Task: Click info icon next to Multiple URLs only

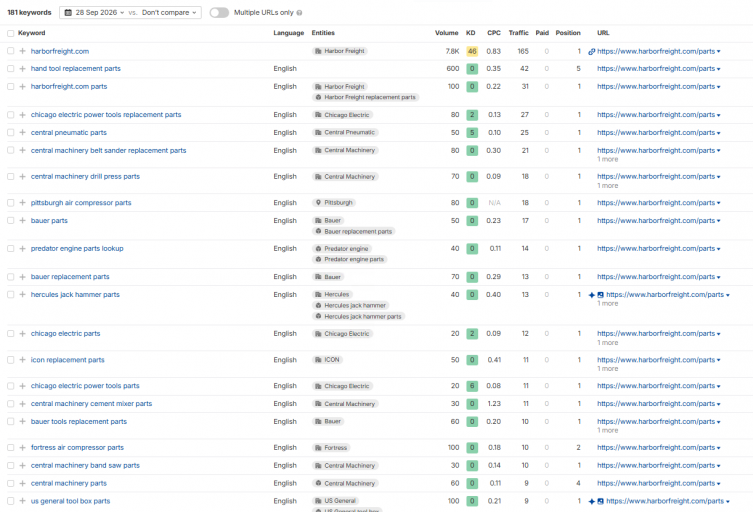Action: pos(300,13)
